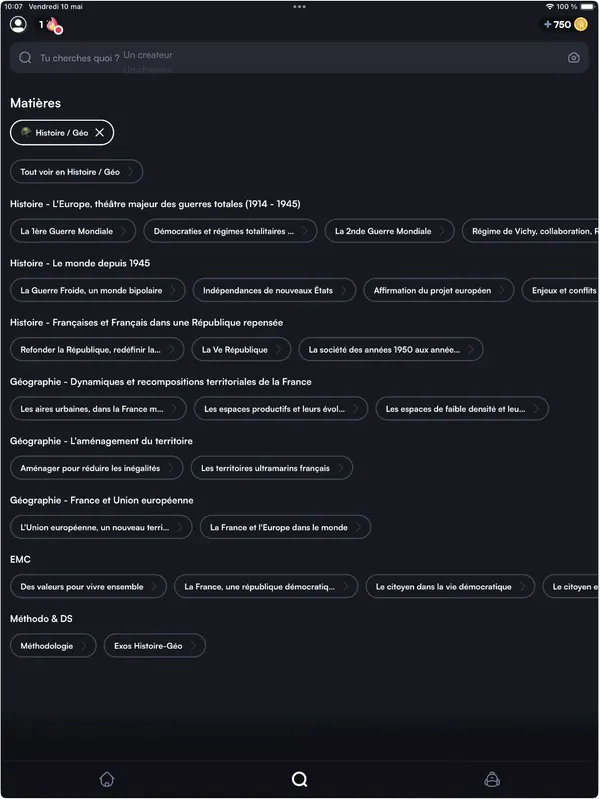Choose 'La France et l'Europe dans le monde'

(285, 527)
